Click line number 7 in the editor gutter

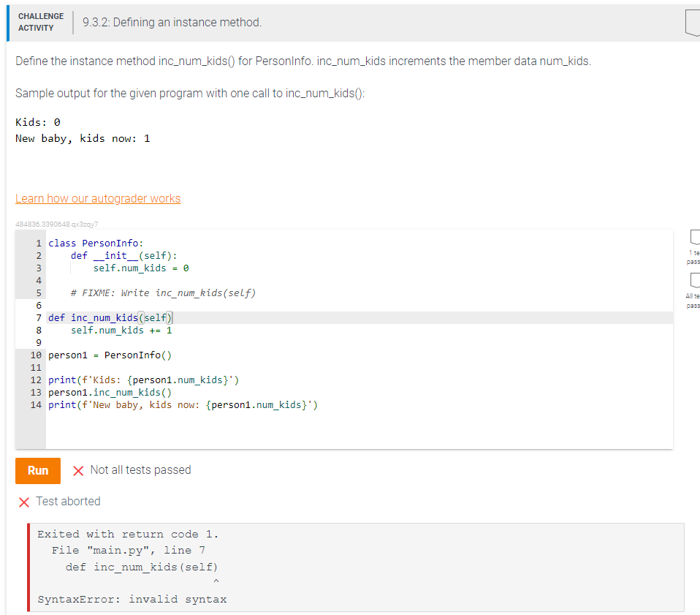(x=37, y=317)
